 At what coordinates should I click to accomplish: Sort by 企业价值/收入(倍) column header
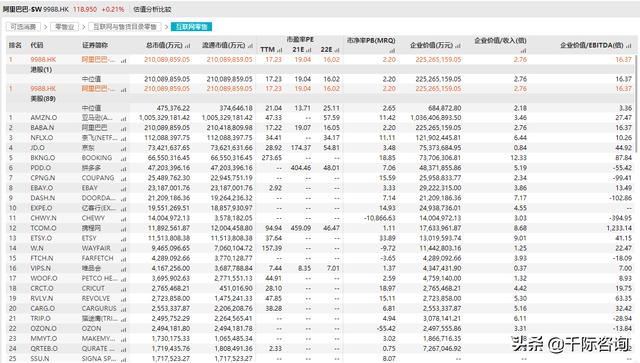[500, 41]
